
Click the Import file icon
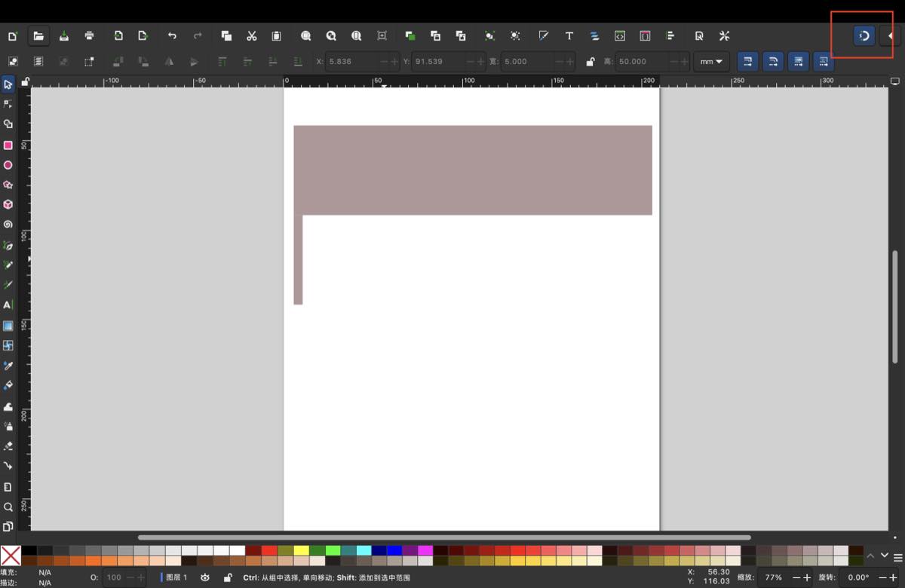tap(118, 35)
